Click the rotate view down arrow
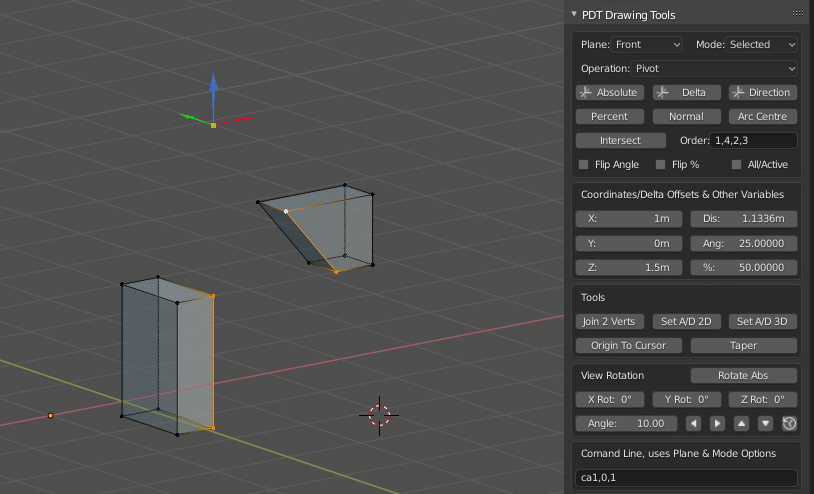This screenshot has height=494, width=814. (765, 423)
